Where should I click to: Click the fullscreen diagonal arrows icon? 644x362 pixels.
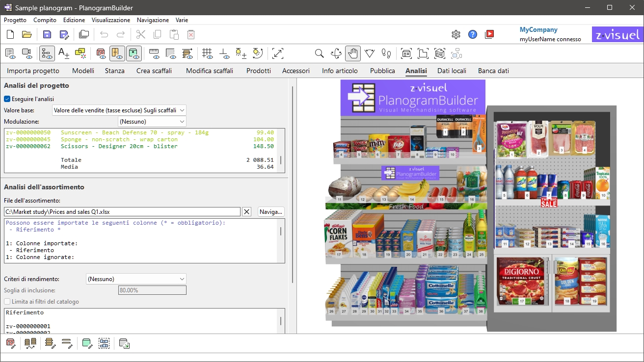click(278, 53)
